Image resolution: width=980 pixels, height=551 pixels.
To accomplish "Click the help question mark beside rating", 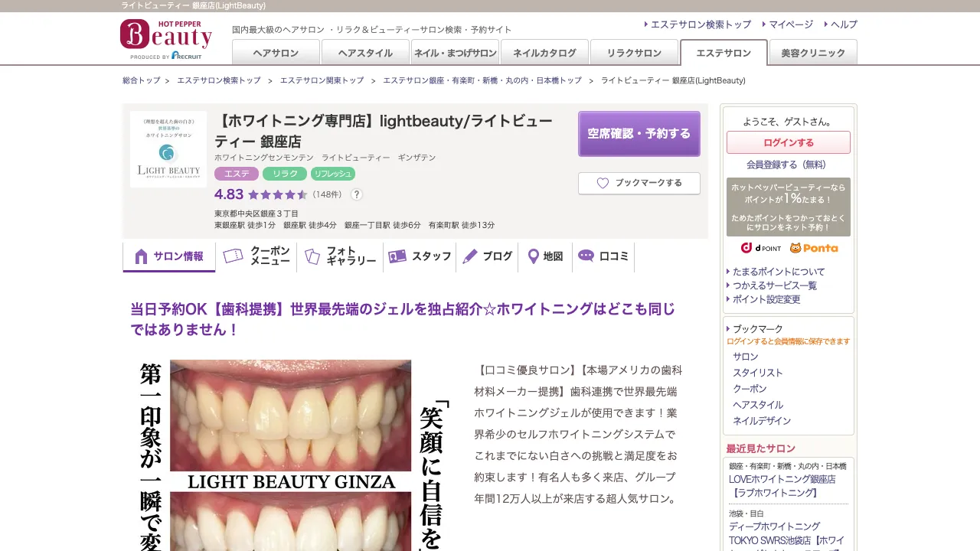I will click(x=356, y=194).
